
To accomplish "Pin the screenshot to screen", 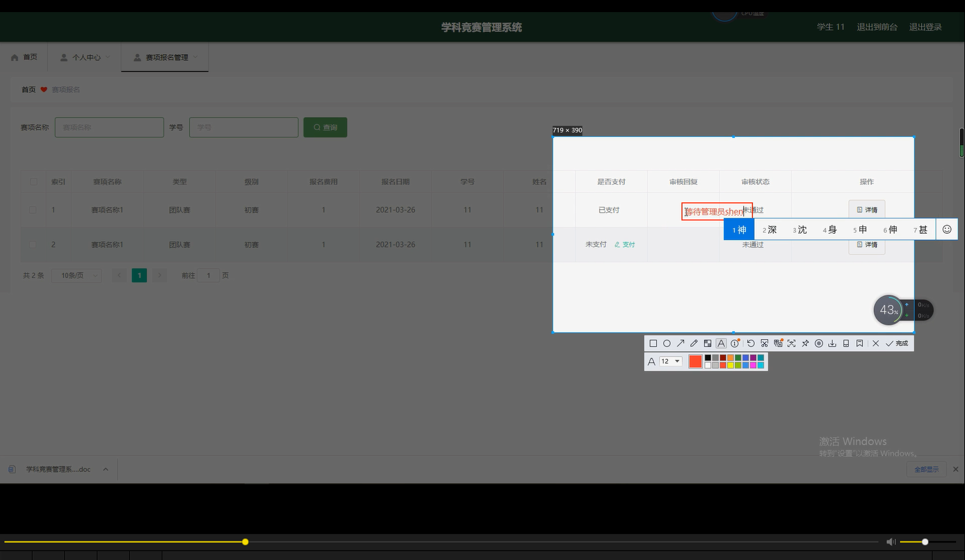I will (x=805, y=343).
